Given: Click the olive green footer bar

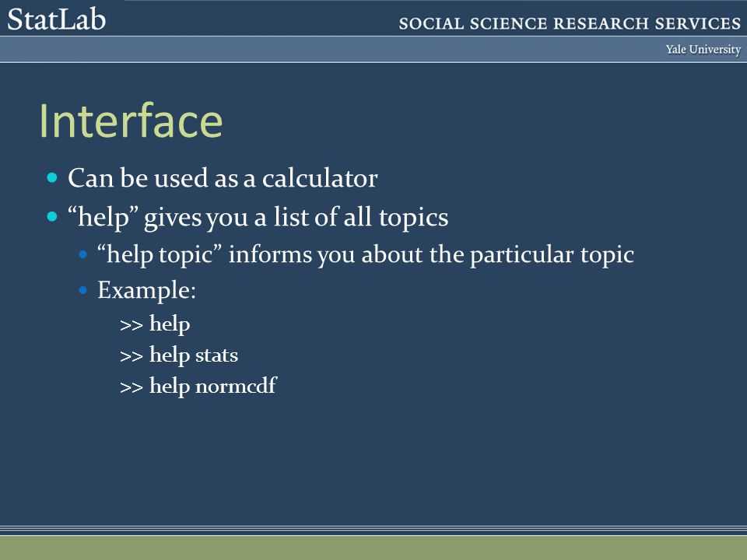Looking at the screenshot, I should click(x=373, y=548).
